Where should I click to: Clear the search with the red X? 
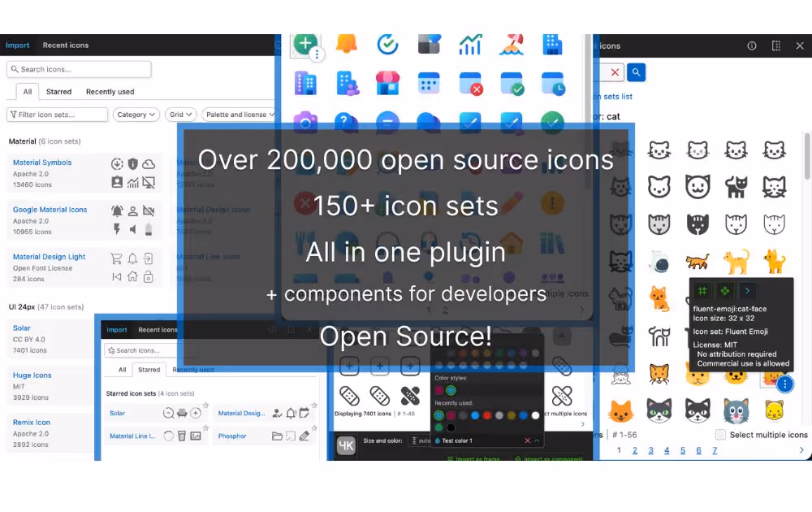click(x=615, y=72)
